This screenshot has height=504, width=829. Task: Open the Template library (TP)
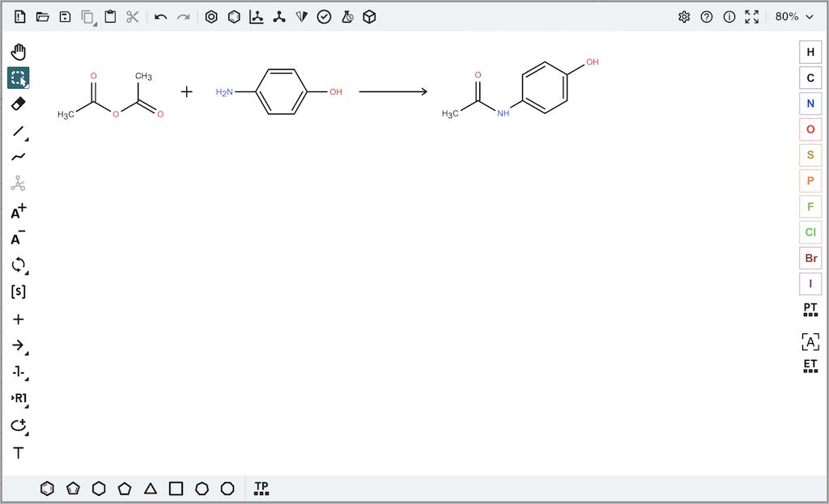pyautogui.click(x=261, y=489)
